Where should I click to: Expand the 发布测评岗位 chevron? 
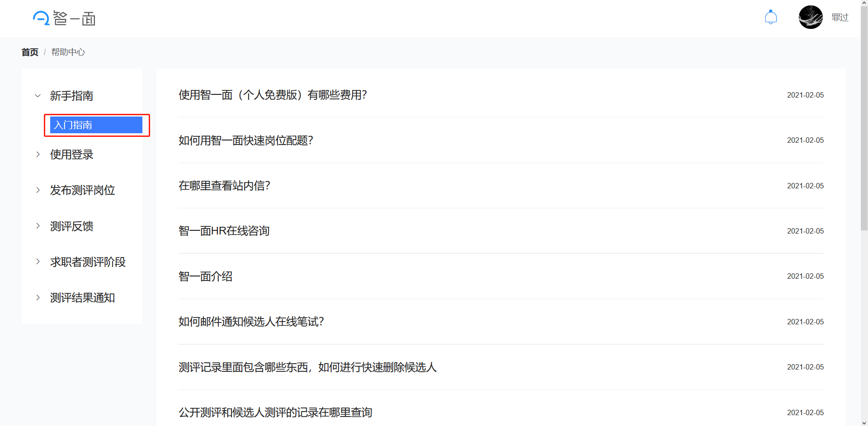[38, 190]
